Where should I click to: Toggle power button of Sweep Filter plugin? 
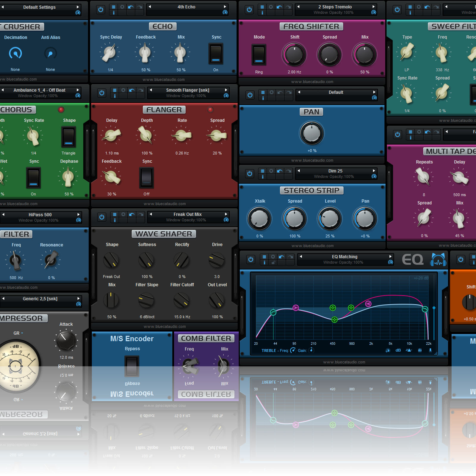click(x=397, y=10)
